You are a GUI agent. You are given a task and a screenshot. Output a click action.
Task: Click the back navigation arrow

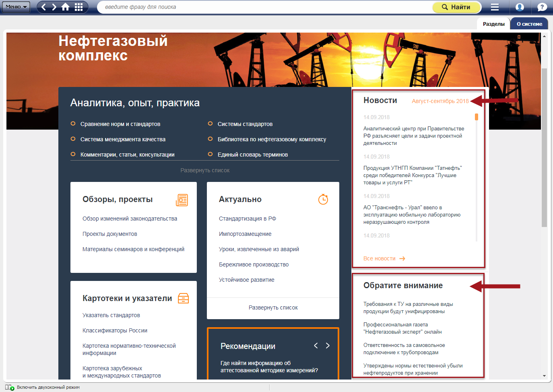(44, 7)
